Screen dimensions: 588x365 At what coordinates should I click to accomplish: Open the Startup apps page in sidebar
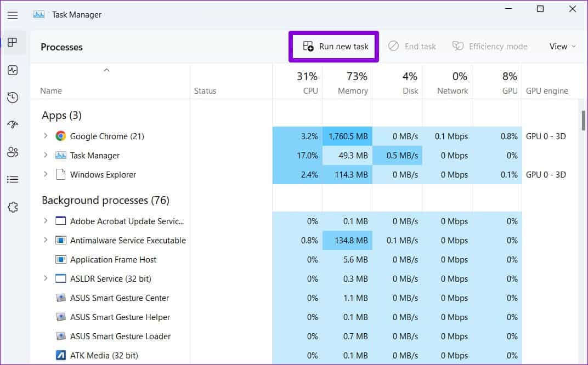coord(13,124)
